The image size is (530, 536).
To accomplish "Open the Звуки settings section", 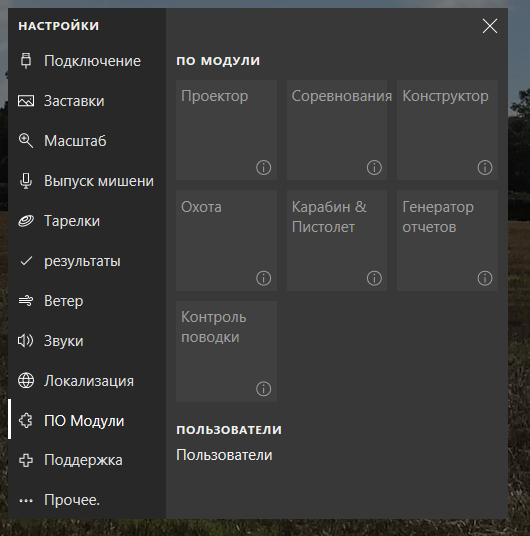I will point(87,341).
